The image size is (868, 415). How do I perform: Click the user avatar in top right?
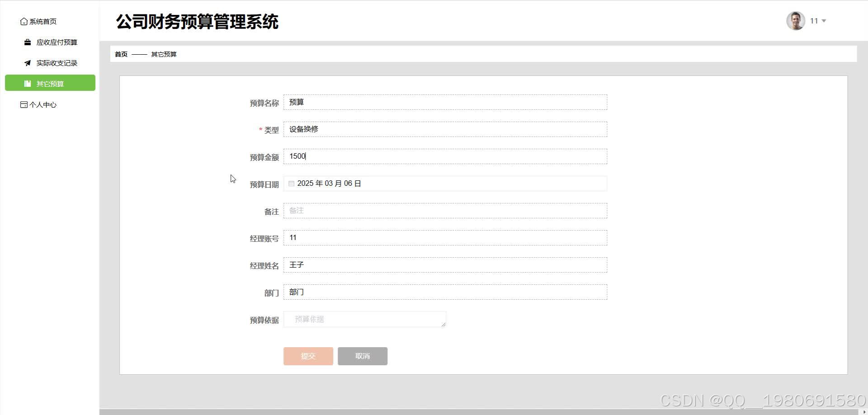point(796,20)
